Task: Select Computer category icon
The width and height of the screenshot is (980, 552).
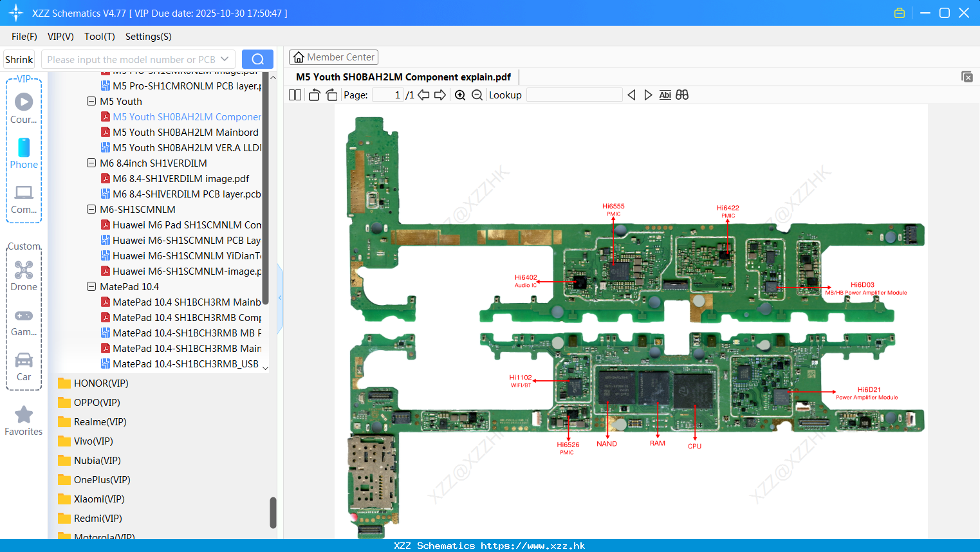Action: pos(24,199)
